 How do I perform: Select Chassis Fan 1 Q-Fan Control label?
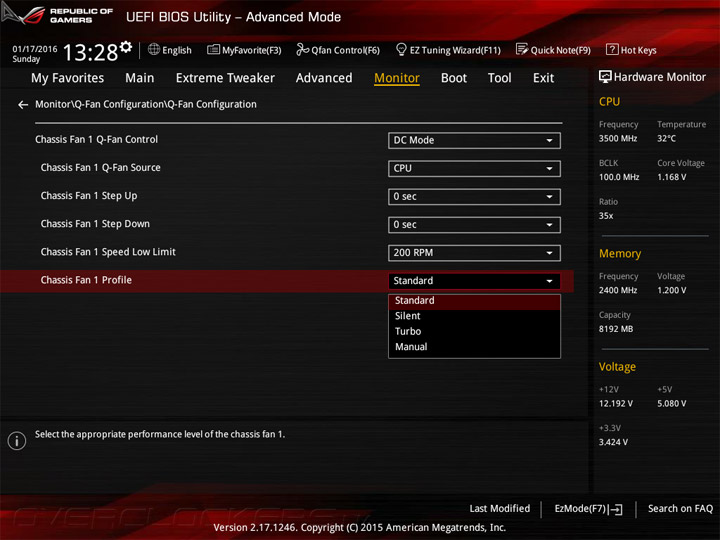point(96,140)
